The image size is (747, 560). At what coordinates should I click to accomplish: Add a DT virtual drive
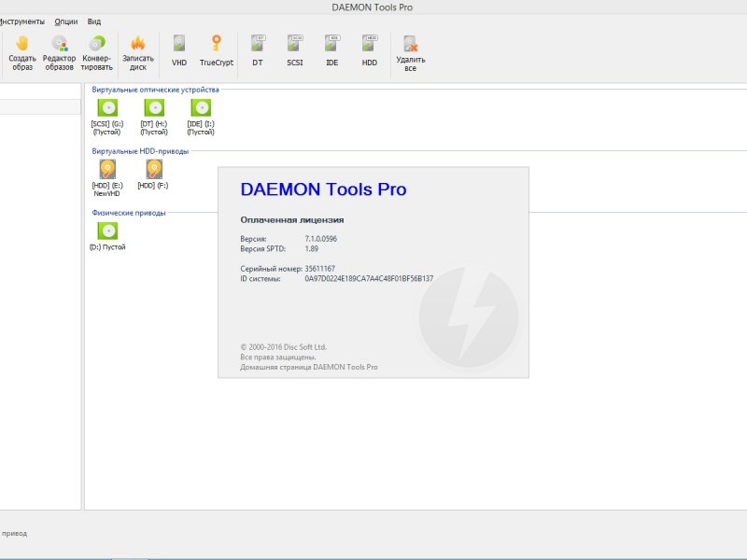click(x=258, y=50)
